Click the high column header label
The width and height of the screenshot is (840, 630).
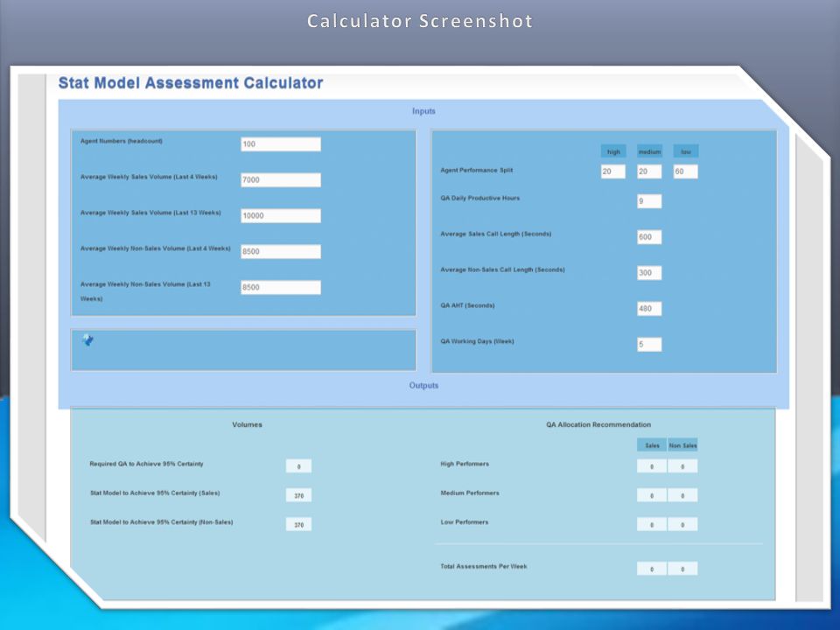click(613, 151)
